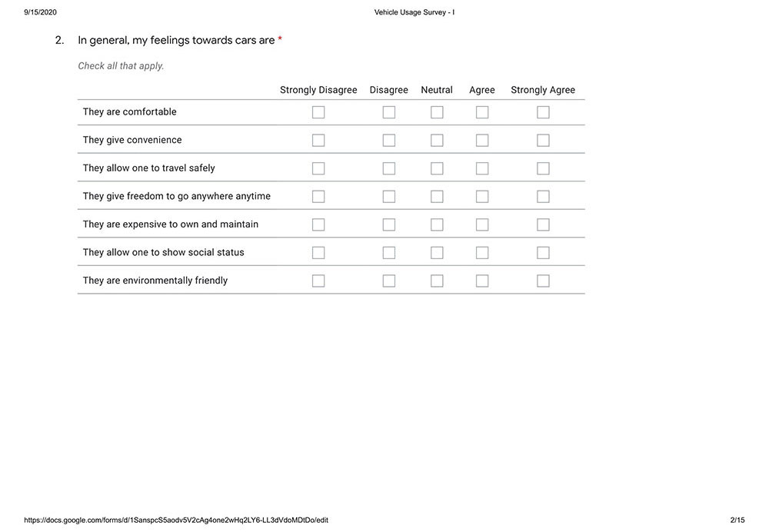Check Strongly Disagree for They are comfortable
The image size is (769, 532).
pyautogui.click(x=318, y=112)
